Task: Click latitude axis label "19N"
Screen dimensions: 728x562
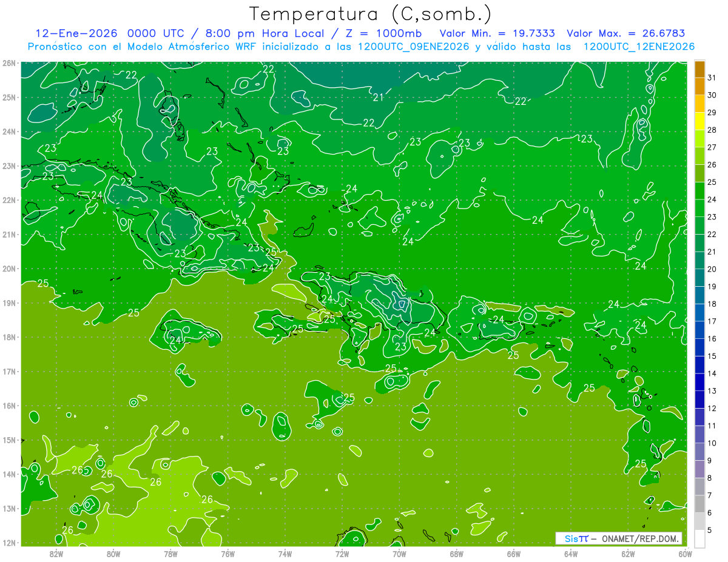Action: (x=8, y=303)
